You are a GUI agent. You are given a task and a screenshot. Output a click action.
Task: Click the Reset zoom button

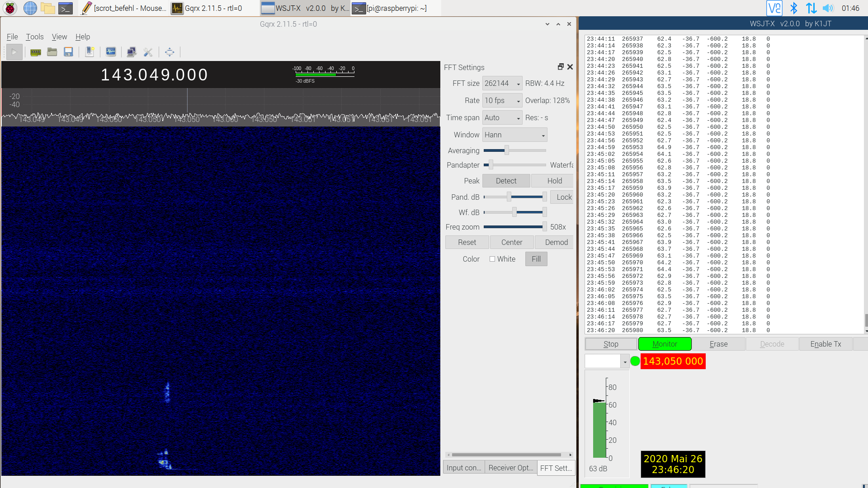[467, 242]
